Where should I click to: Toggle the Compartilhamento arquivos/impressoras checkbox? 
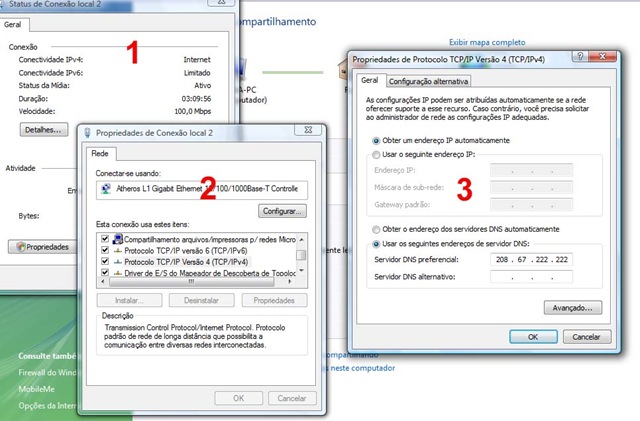[x=105, y=238]
